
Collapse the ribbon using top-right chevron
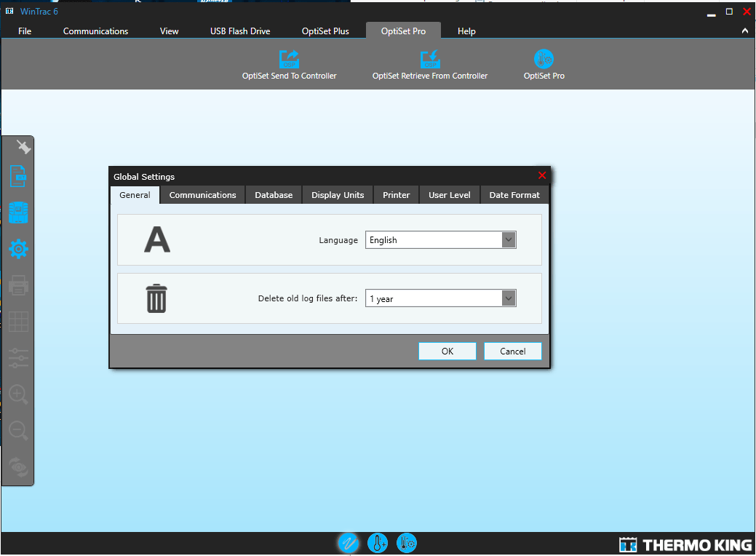click(744, 31)
